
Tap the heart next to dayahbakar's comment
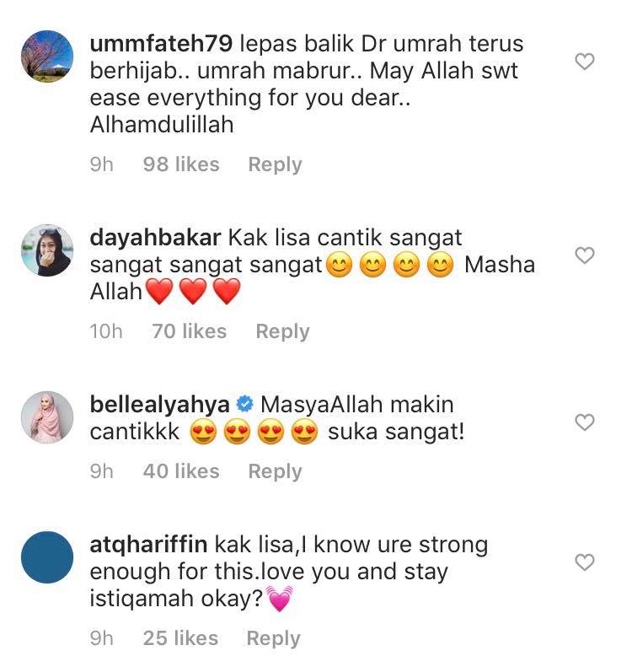(x=585, y=255)
